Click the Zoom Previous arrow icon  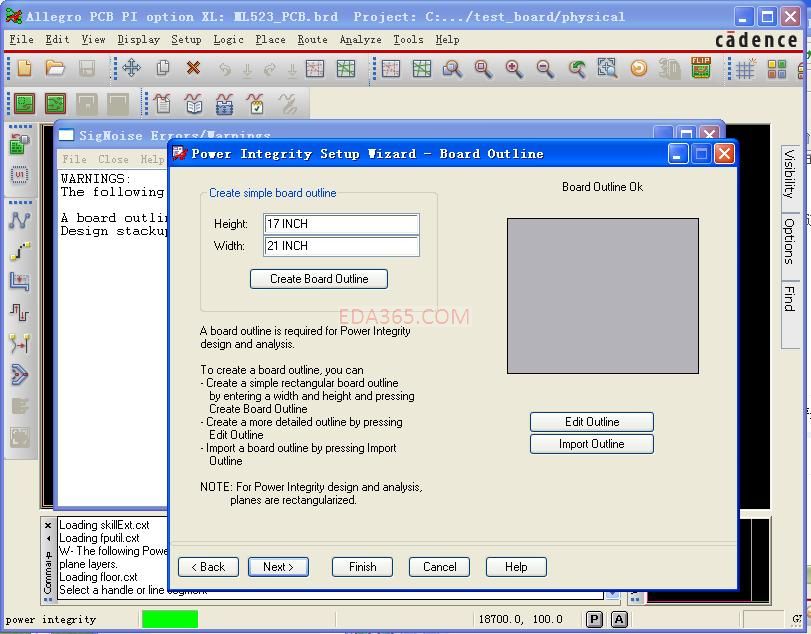[577, 69]
